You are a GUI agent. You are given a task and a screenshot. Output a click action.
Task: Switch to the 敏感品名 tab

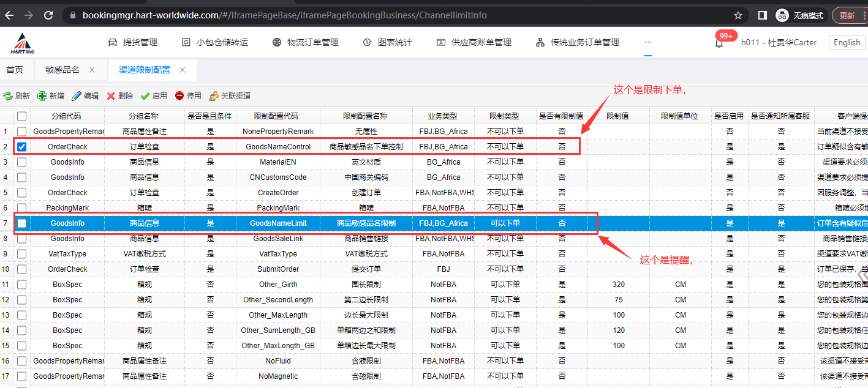click(x=62, y=70)
